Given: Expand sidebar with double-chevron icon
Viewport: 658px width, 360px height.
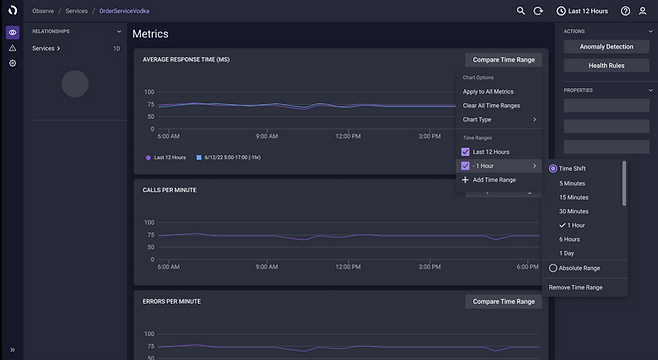Looking at the screenshot, I should (13, 350).
